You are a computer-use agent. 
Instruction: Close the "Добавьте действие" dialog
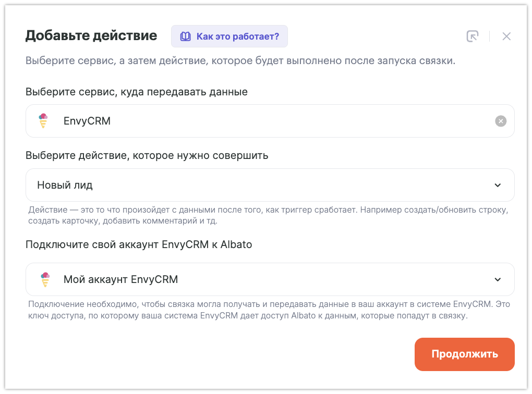point(506,36)
